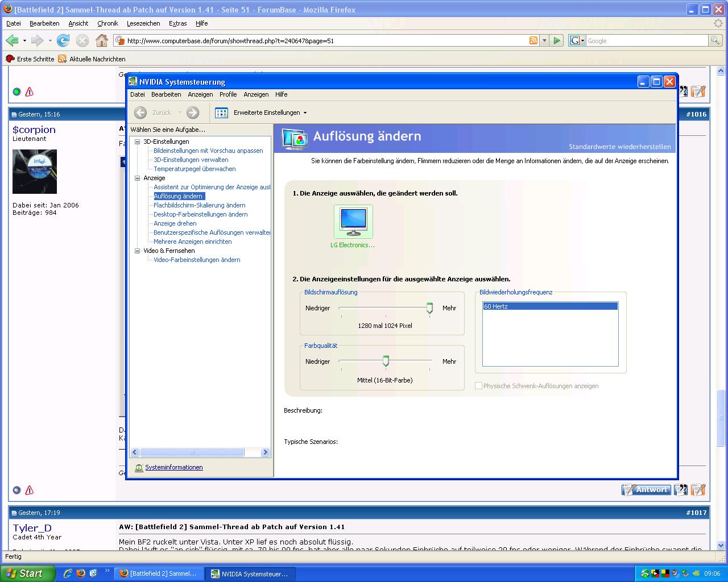Click the Start button

[x=27, y=573]
